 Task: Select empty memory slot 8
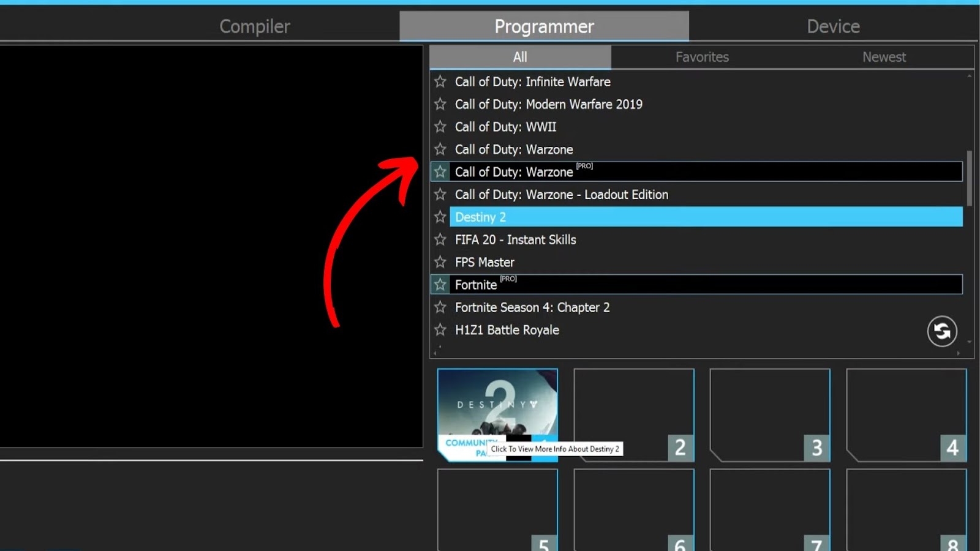[x=907, y=510]
